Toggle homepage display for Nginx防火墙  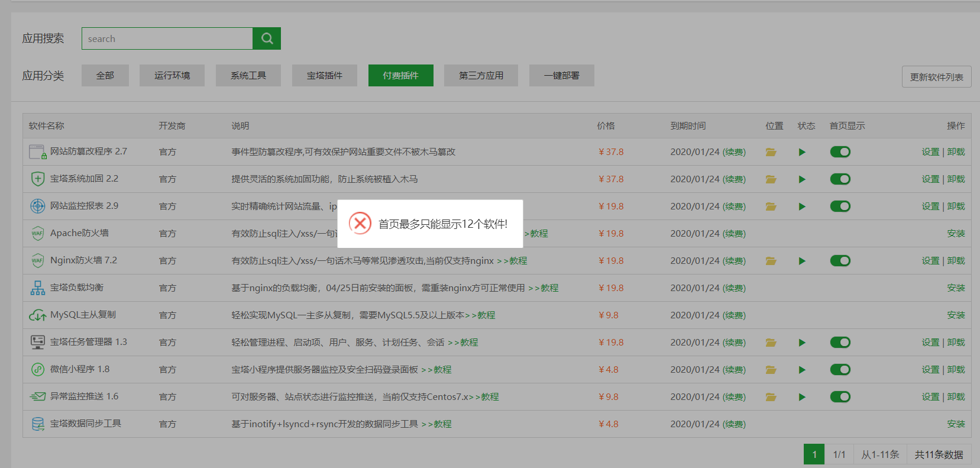point(840,261)
